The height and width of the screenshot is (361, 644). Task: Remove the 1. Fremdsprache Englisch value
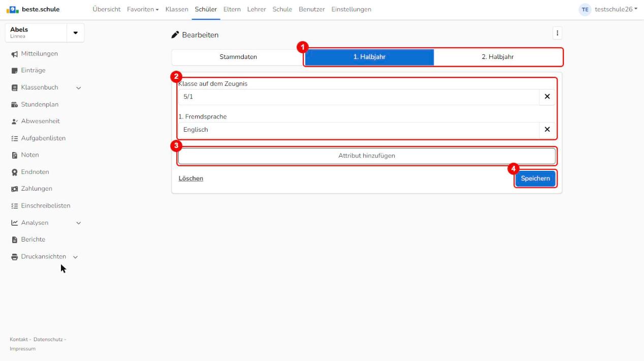(547, 130)
